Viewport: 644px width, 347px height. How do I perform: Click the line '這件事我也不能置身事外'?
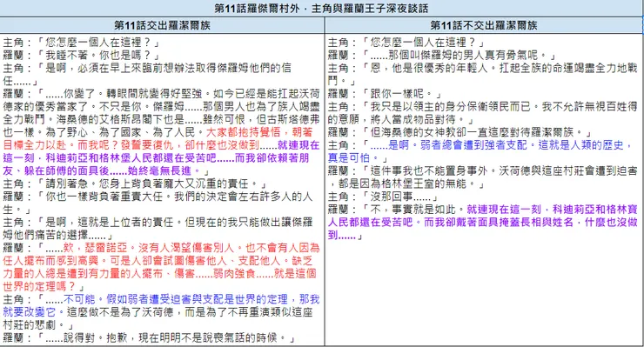[429, 170]
